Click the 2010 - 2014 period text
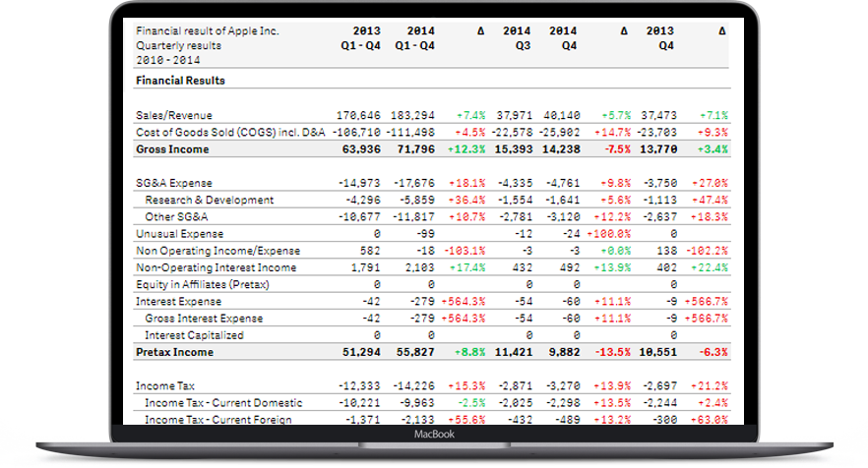Viewport: 868px width, 468px height. point(167,60)
